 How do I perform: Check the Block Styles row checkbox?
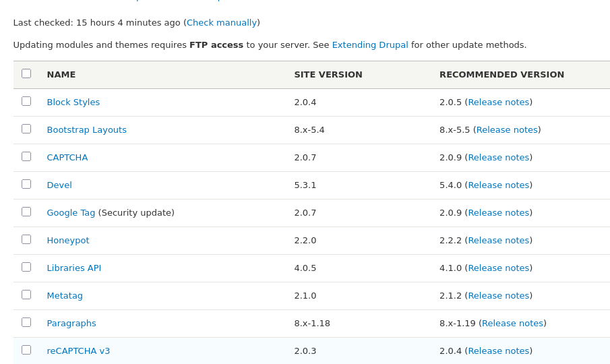click(x=26, y=101)
